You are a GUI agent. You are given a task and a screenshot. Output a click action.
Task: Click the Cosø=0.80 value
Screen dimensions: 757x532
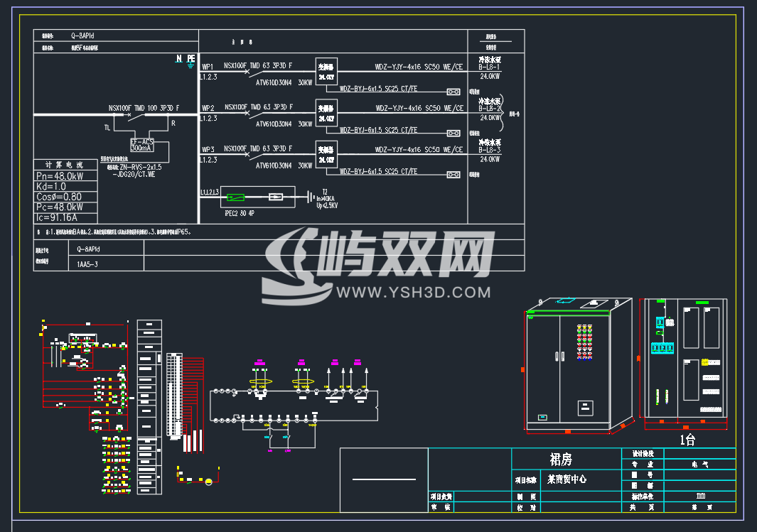click(59, 197)
